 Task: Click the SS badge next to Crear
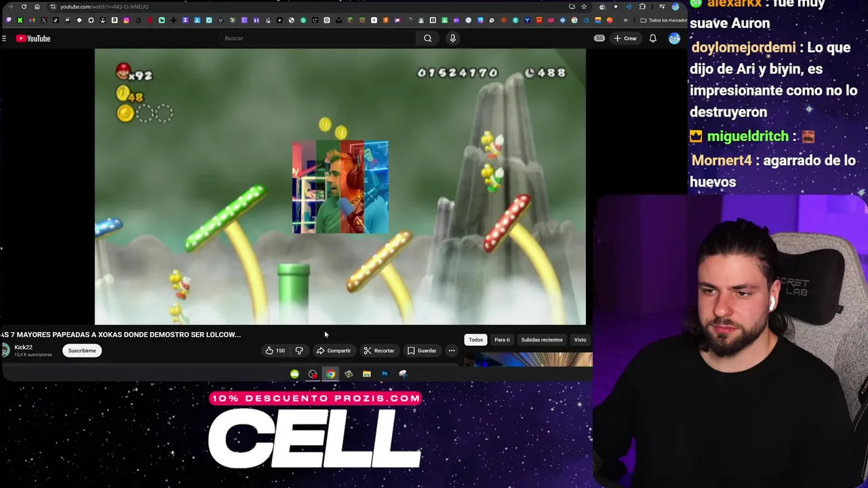point(599,39)
